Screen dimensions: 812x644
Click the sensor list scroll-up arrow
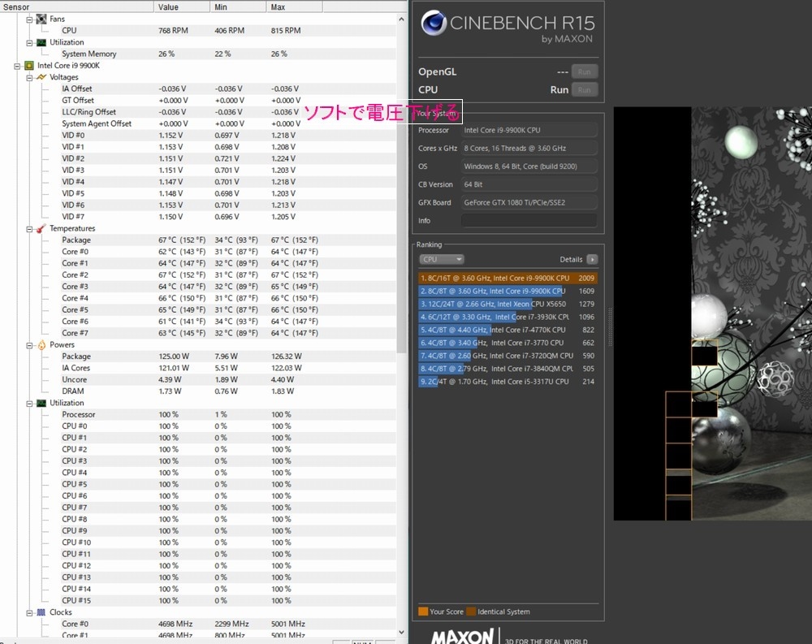(401, 19)
